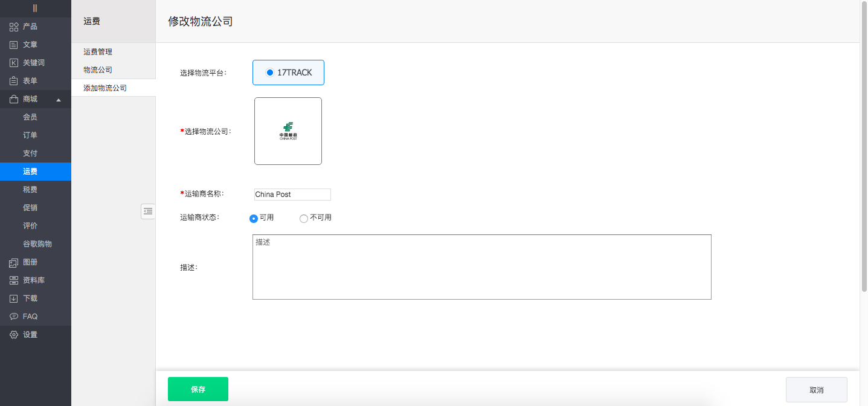Open the 物流公司 submenu item
Screen dimensions: 868x406
click(x=98, y=70)
